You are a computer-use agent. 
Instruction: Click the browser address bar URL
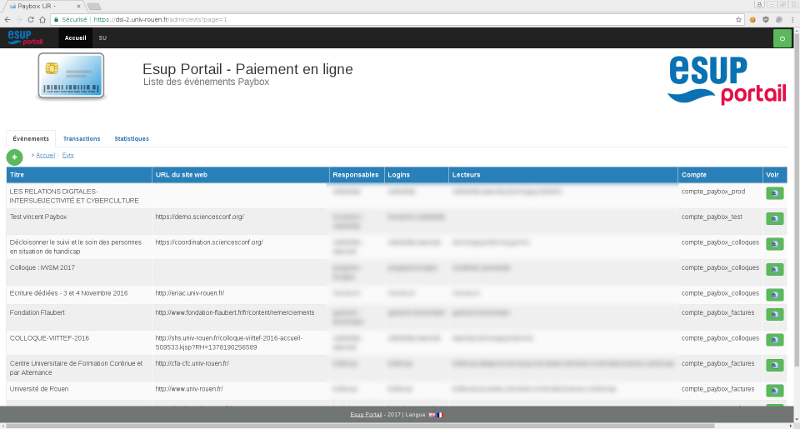click(300, 19)
